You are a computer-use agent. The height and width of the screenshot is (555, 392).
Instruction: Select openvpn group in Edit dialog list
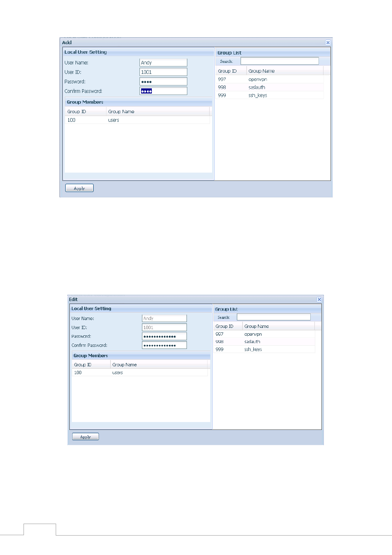point(264,334)
